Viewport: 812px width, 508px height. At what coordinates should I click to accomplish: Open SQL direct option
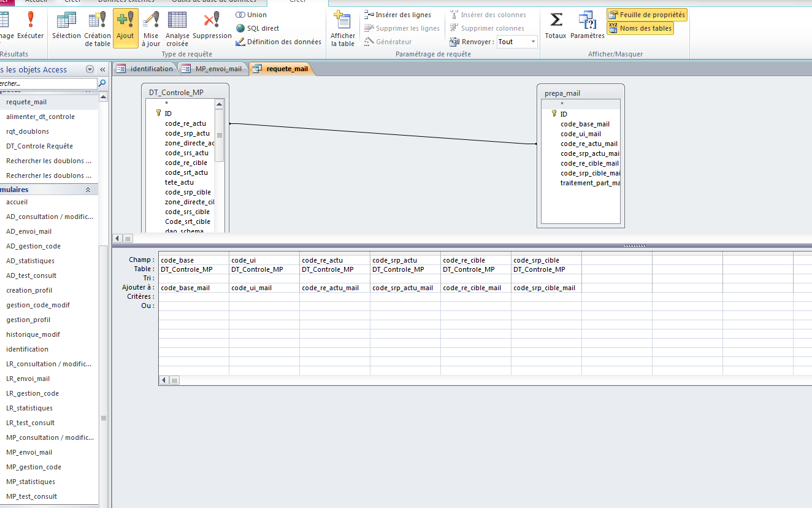point(258,28)
